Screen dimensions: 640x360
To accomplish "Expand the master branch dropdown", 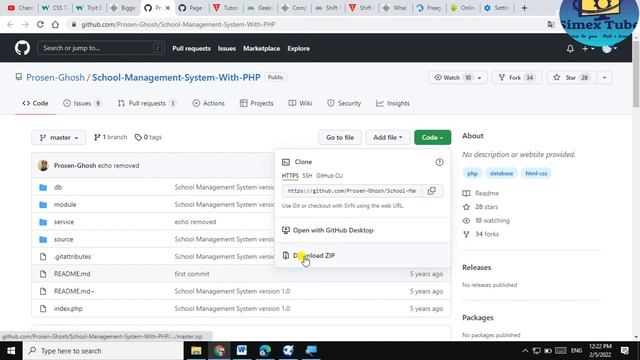I will pos(59,138).
